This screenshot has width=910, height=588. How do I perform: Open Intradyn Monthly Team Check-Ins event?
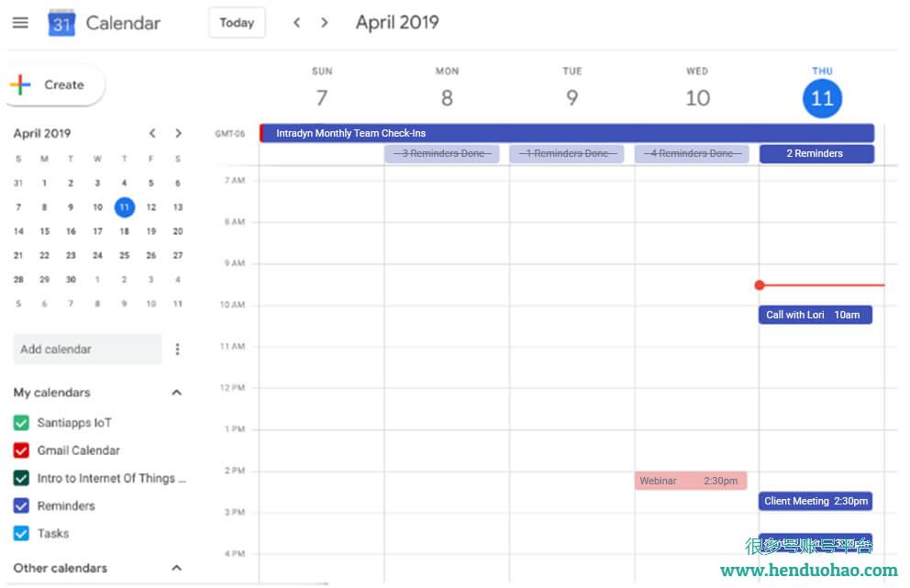pyautogui.click(x=567, y=133)
